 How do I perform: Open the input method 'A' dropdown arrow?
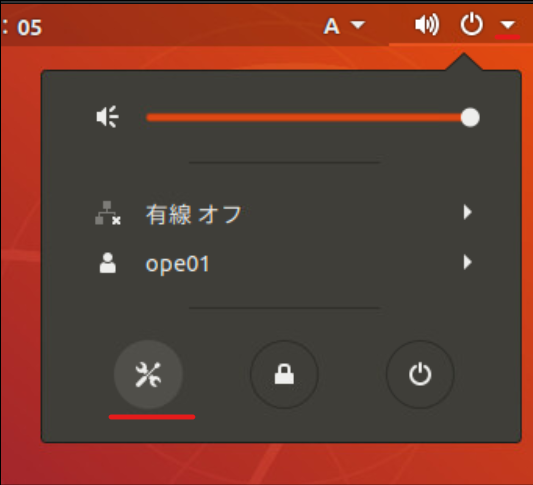(358, 25)
